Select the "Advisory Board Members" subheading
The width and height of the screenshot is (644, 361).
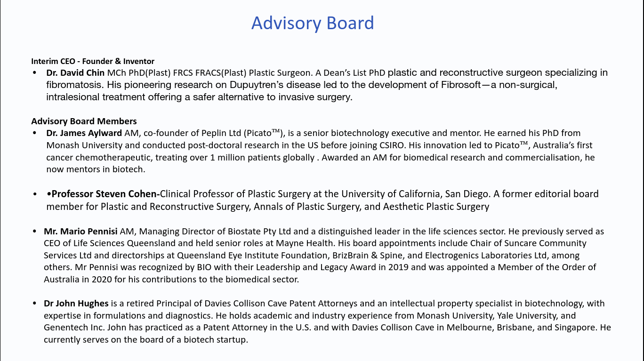84,121
